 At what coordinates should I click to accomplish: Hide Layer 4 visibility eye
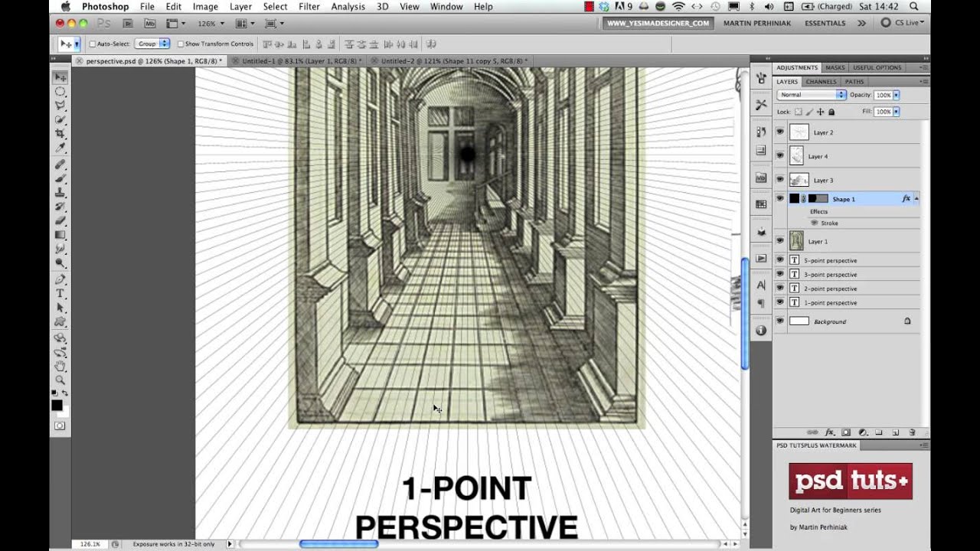click(779, 156)
